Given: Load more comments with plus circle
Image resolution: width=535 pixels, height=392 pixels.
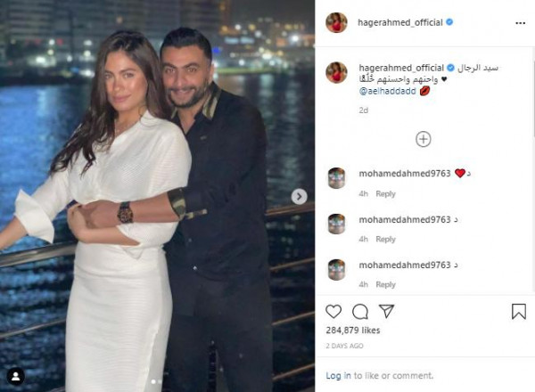Looking at the screenshot, I should coord(423,139).
